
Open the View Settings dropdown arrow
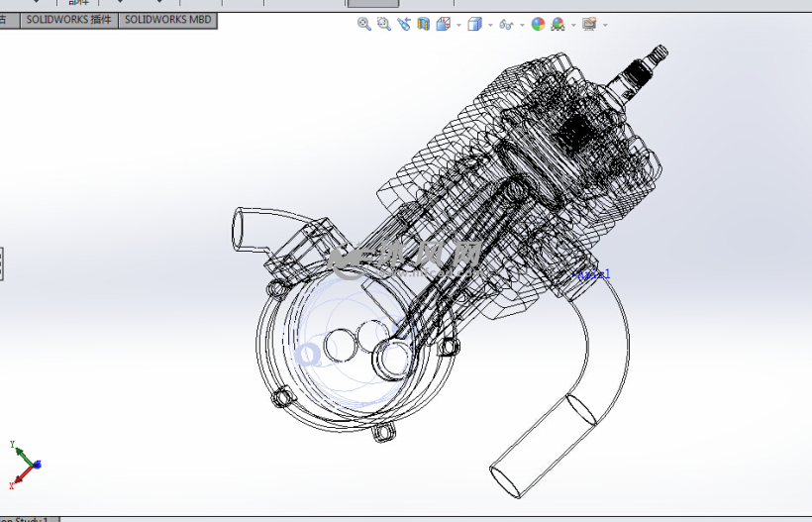pyautogui.click(x=604, y=26)
